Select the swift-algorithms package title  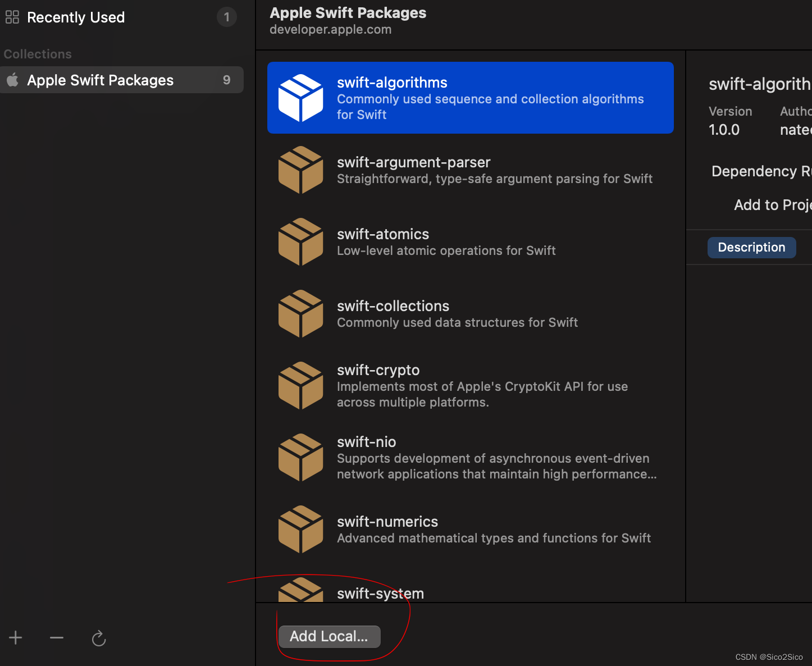392,83
